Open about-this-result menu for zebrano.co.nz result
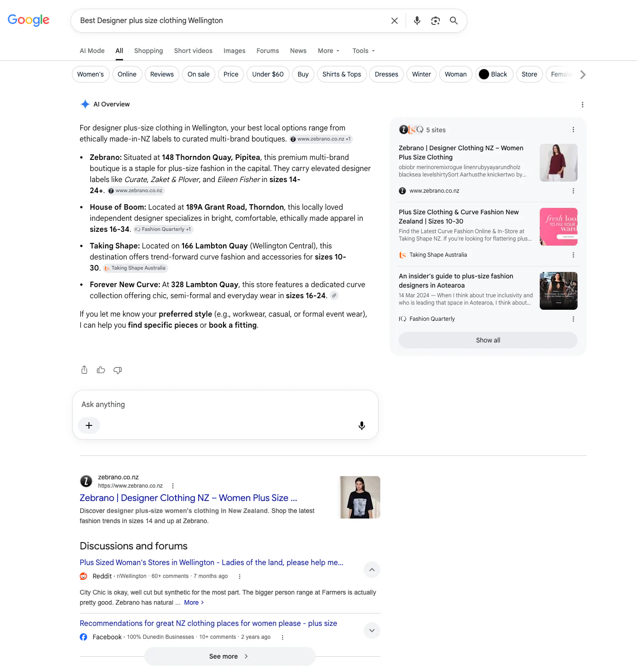The height and width of the screenshot is (672, 637). pyautogui.click(x=173, y=486)
